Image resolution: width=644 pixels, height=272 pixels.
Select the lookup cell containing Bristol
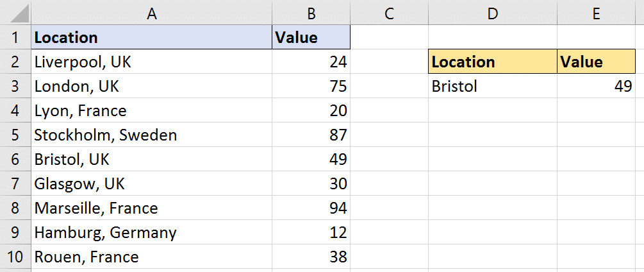(493, 87)
